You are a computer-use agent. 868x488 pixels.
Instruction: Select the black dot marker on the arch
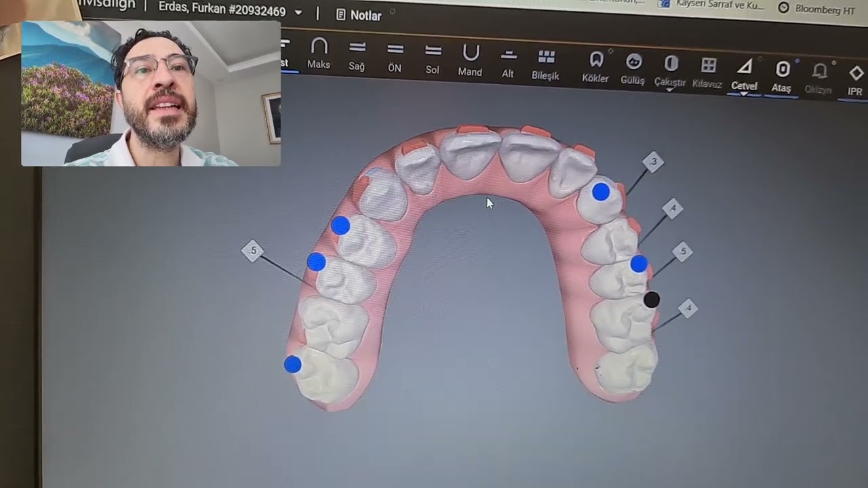coord(651,300)
